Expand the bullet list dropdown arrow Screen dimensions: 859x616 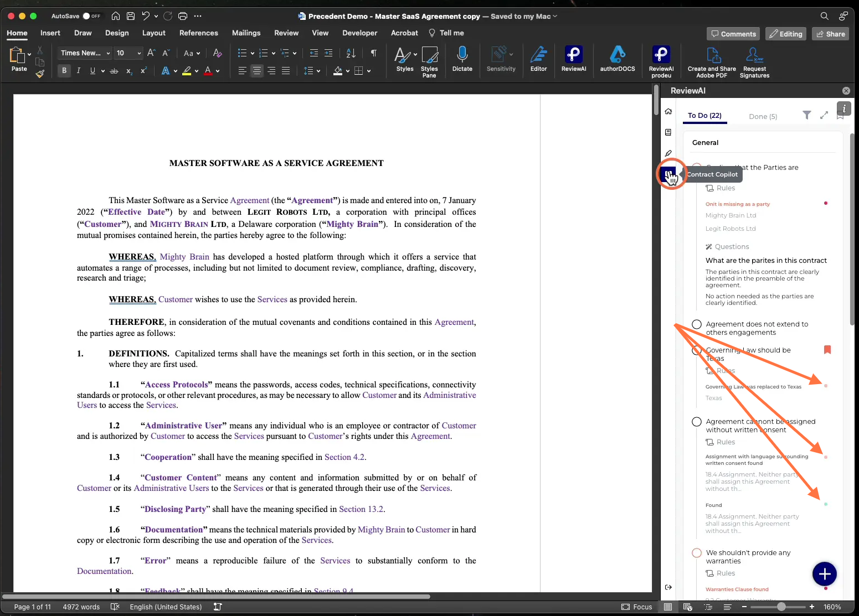[x=253, y=53]
